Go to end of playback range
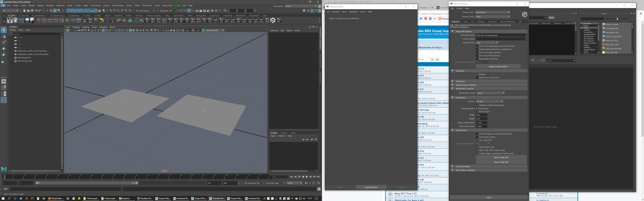Screen dimensions: 644x201 [318, 177]
